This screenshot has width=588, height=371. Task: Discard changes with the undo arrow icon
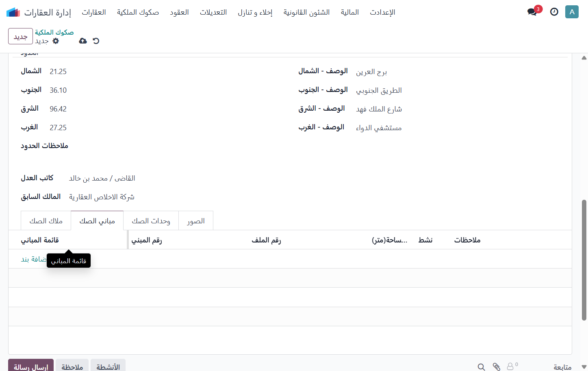click(96, 41)
